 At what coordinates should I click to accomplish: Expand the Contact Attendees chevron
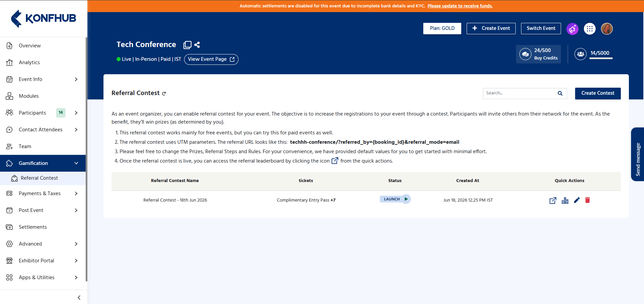(x=76, y=130)
